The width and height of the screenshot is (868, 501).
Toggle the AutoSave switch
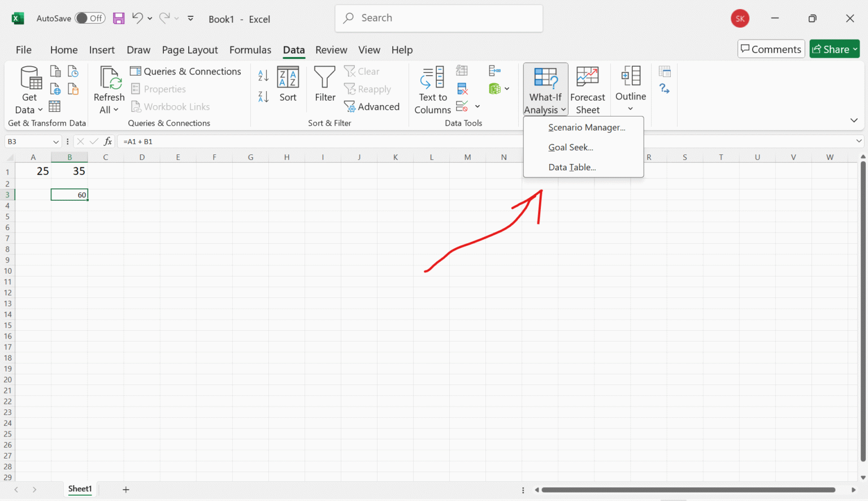click(90, 18)
